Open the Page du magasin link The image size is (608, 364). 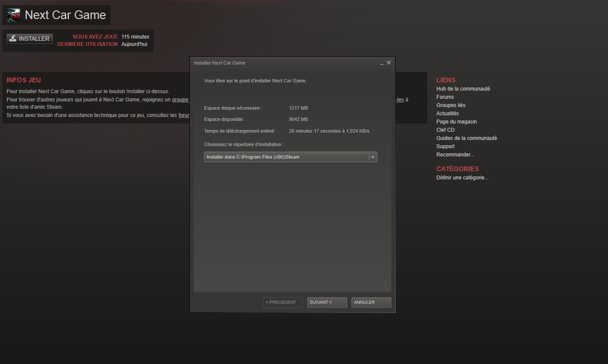(456, 122)
